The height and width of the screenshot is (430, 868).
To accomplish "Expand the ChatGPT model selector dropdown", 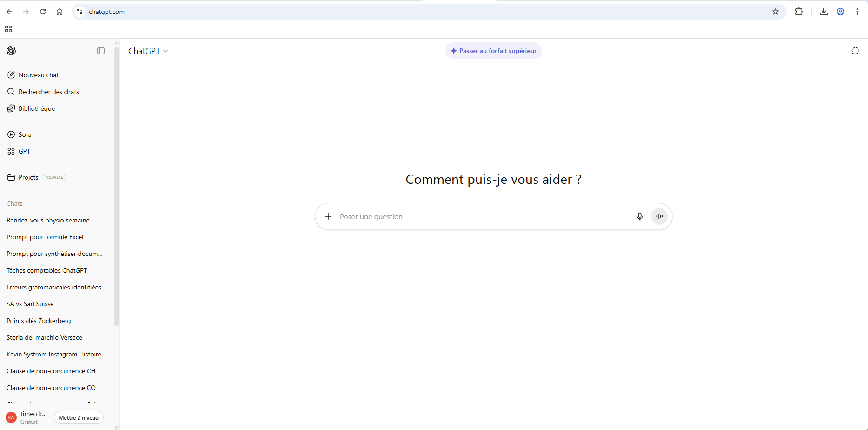I will [148, 51].
